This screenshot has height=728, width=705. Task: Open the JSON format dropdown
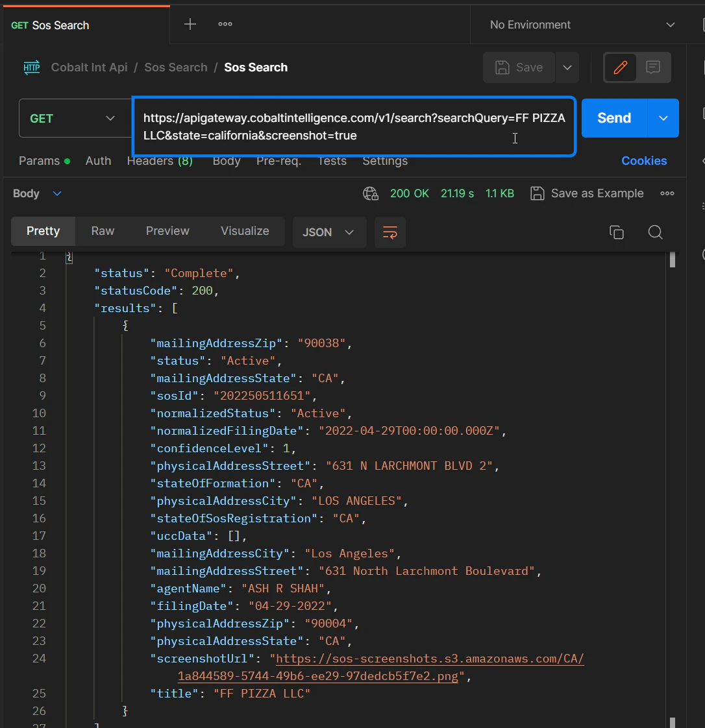click(x=329, y=231)
